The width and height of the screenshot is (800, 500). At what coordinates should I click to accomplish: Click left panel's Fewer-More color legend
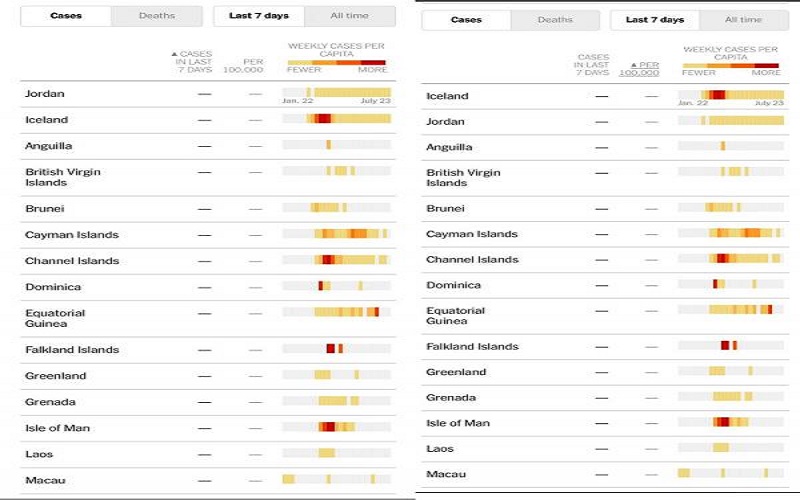coord(337,63)
